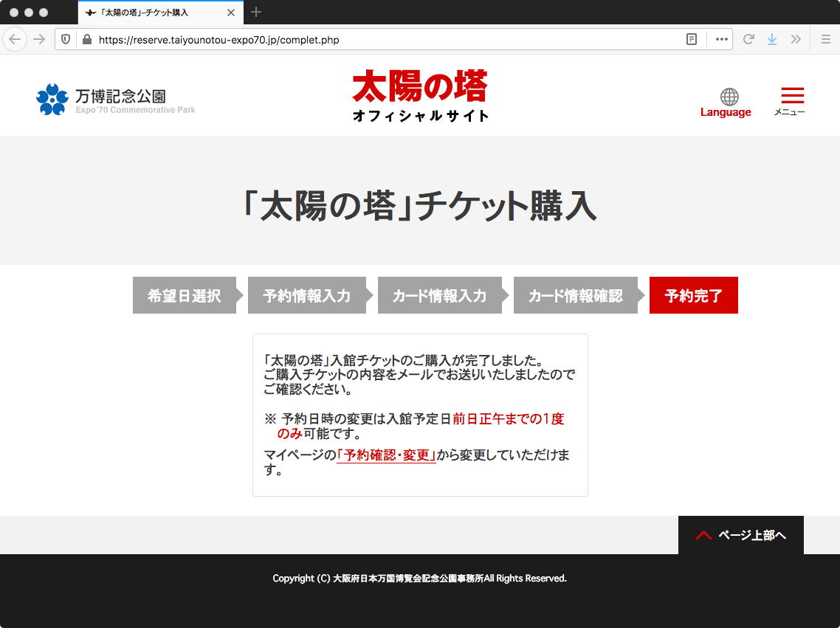This screenshot has height=628, width=840.
Task: Click the red 予約完了 step
Action: (x=693, y=295)
